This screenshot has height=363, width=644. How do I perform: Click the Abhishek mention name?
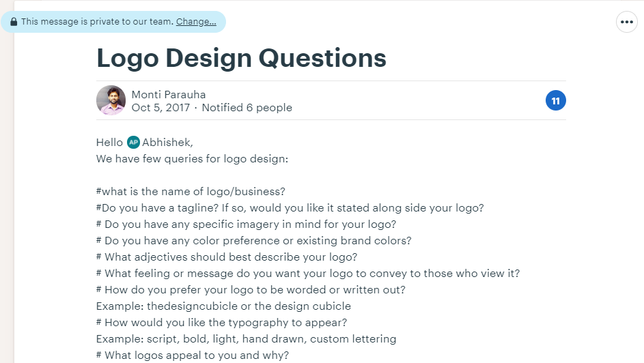pos(167,143)
